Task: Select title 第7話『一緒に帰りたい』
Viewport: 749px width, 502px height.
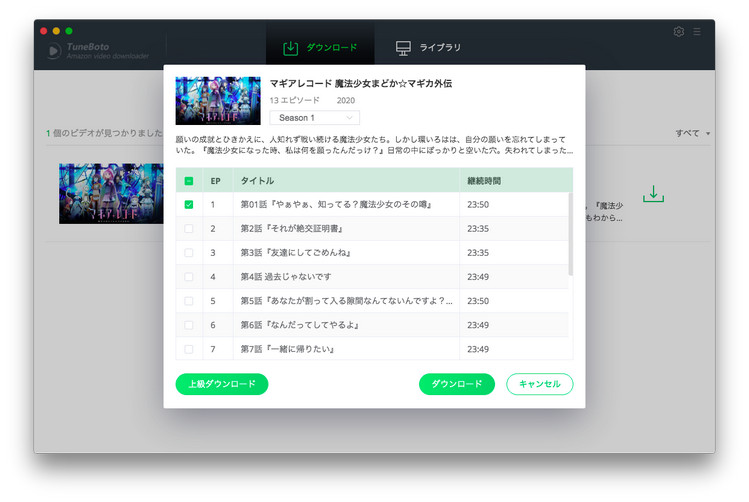Action: 287,349
